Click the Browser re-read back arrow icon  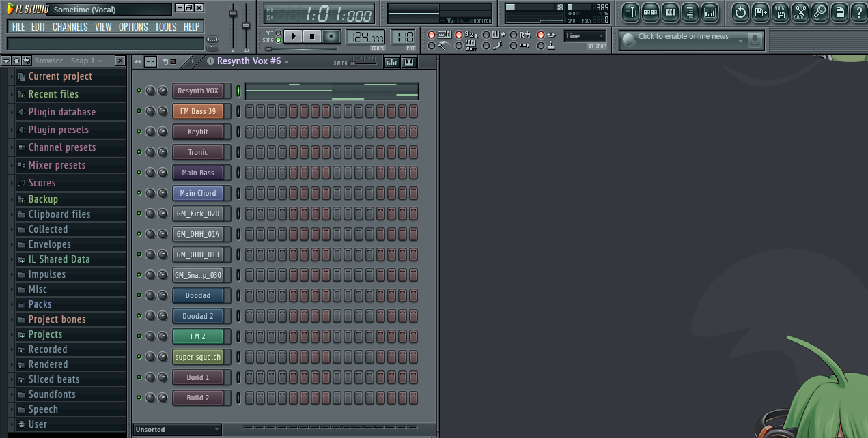(26, 61)
